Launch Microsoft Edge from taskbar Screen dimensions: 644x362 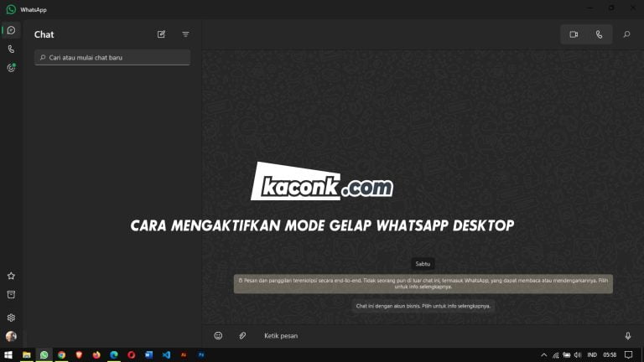point(114,355)
